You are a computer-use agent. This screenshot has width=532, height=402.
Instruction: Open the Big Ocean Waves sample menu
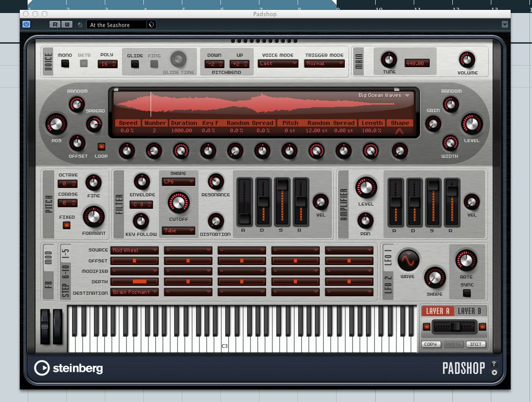[x=384, y=95]
